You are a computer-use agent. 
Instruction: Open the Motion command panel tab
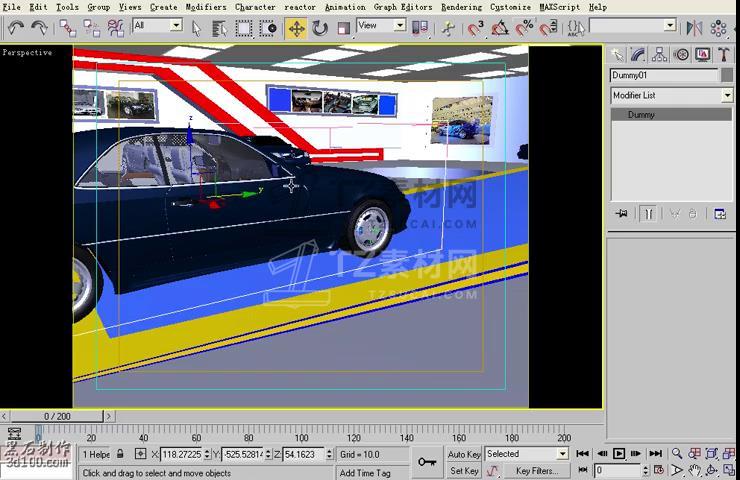coord(681,55)
